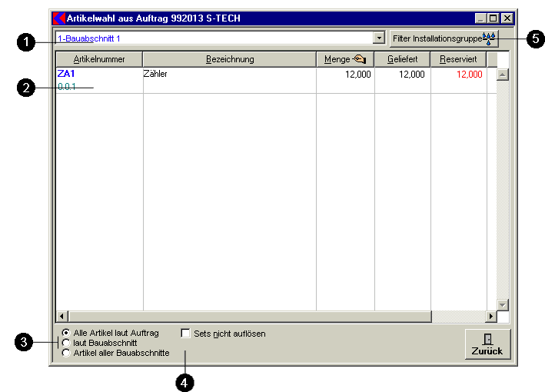Select Artikel aller Bauabschnitte radio button
This screenshot has width=545, height=392.
66,353
